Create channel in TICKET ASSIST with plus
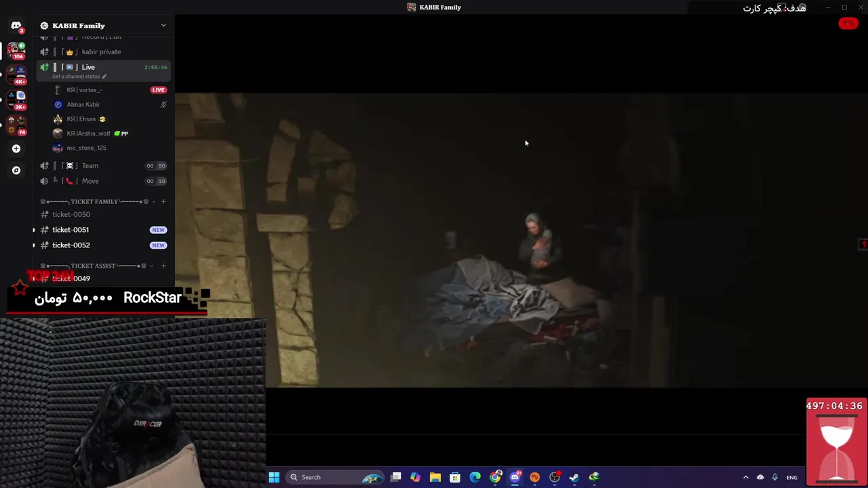 click(x=163, y=266)
